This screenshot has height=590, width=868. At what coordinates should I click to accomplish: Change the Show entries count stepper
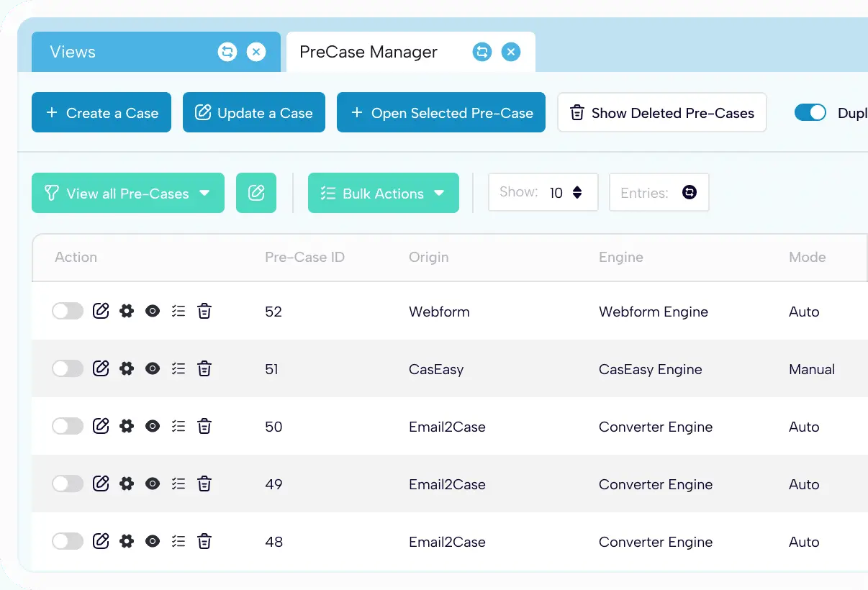pos(577,193)
